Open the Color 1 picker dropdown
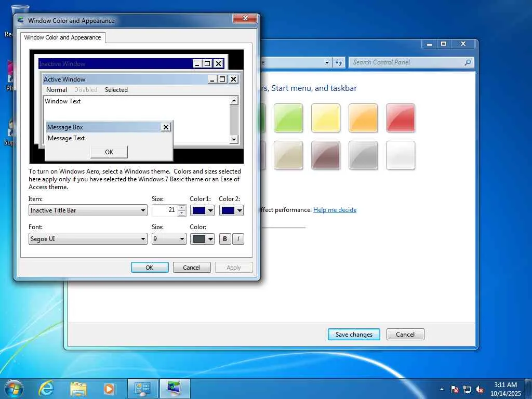This screenshot has width=532, height=399. click(x=202, y=210)
